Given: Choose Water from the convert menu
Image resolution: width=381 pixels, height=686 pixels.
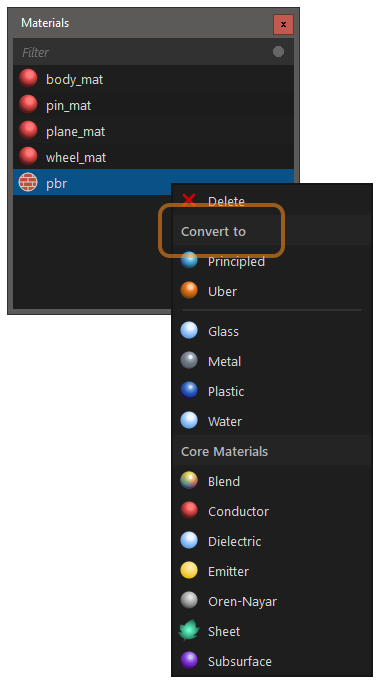Looking at the screenshot, I should pos(272,421).
